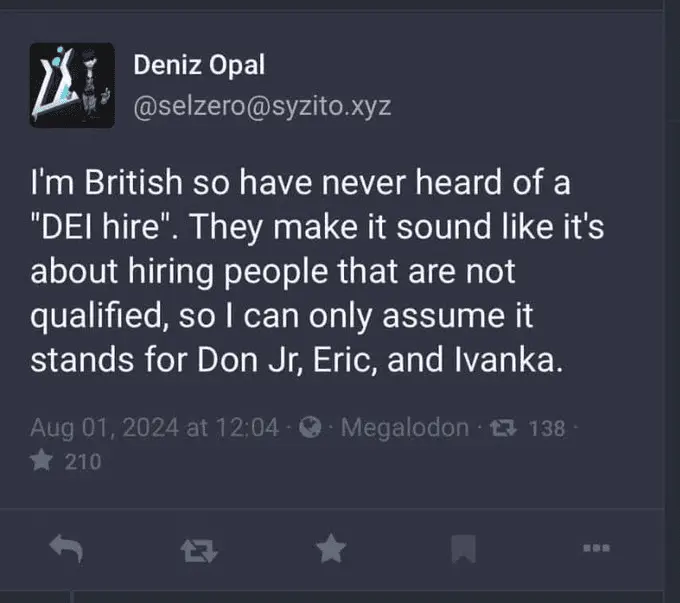View the 138 boosts count

(x=546, y=428)
